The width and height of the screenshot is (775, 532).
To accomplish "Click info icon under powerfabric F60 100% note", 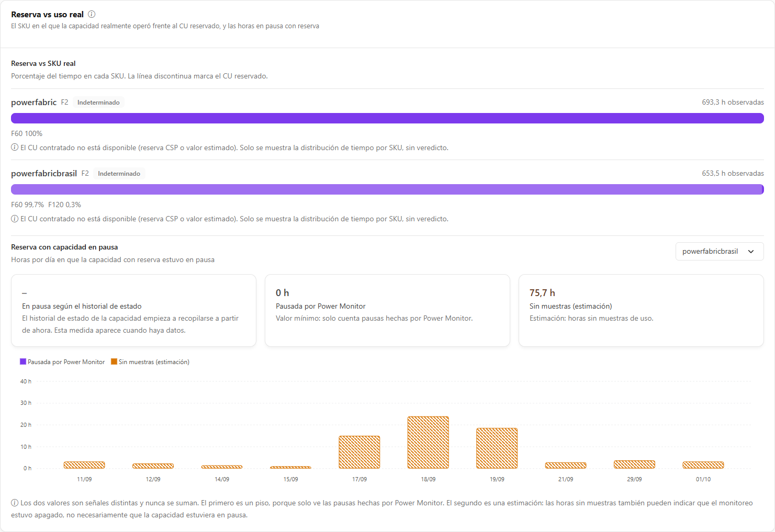I will 15,148.
